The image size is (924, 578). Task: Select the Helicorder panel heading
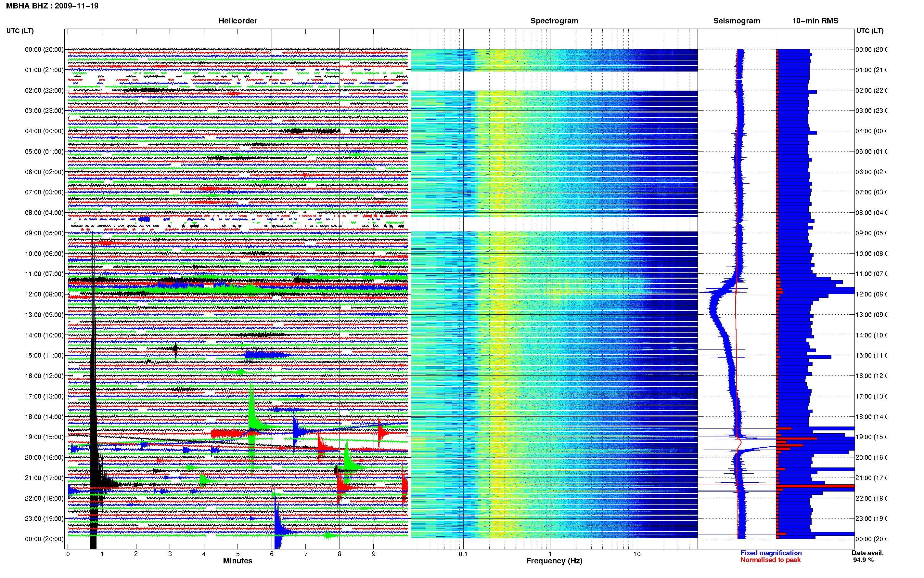[237, 21]
